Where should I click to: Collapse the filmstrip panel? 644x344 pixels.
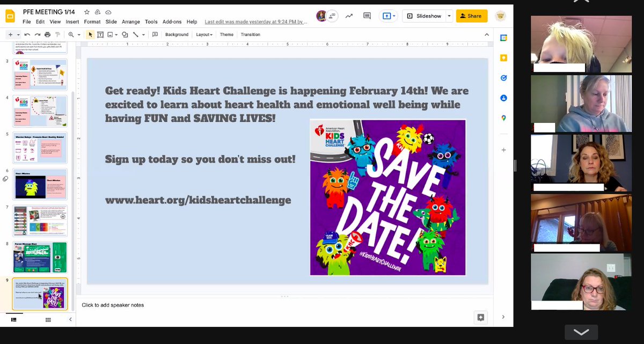(x=70, y=320)
